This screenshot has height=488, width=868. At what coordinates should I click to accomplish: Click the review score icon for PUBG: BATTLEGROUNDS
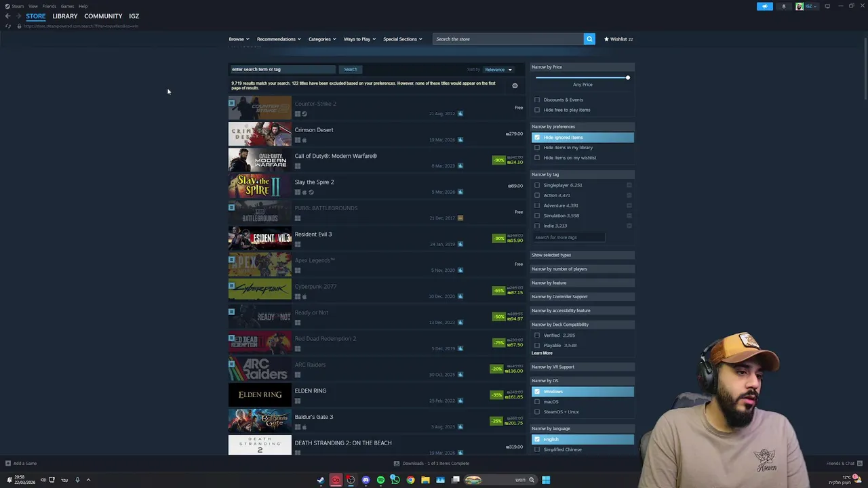coord(460,218)
